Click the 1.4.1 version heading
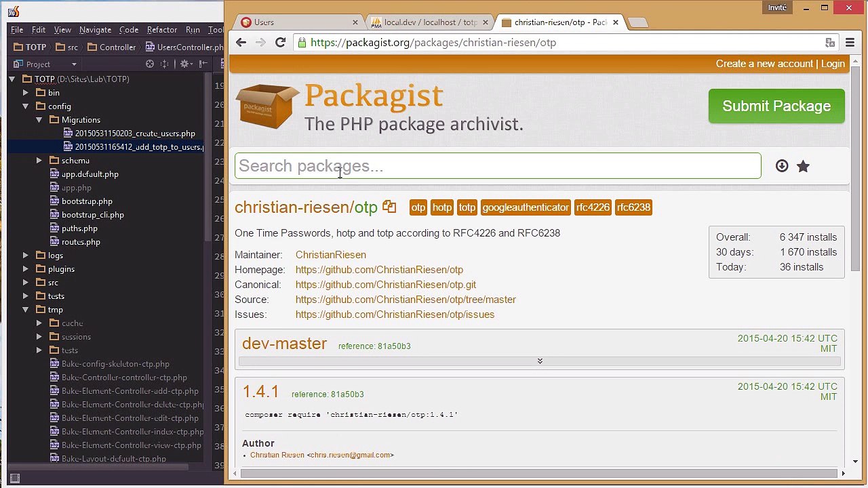The image size is (868, 488). [x=260, y=392]
